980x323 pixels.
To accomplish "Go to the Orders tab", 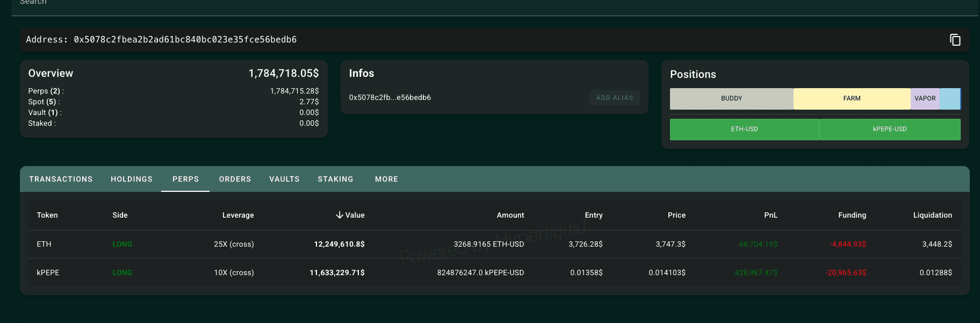I will tap(235, 179).
